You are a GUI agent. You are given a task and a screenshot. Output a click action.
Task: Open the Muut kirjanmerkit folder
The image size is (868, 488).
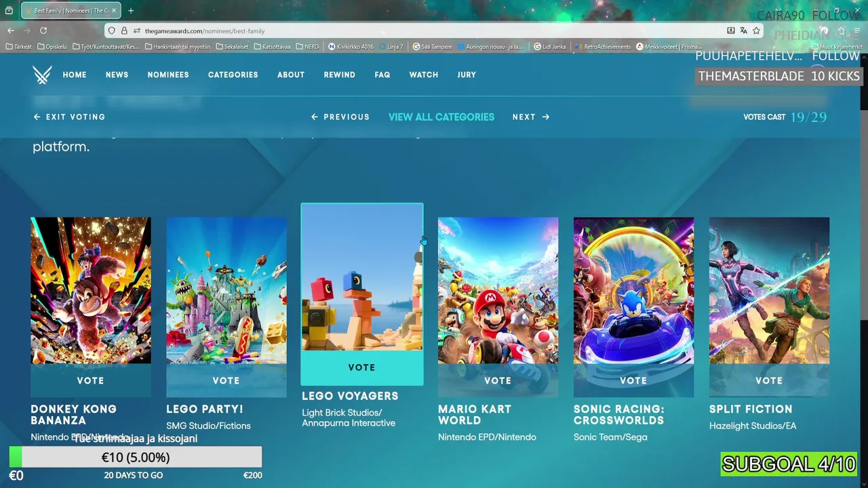pyautogui.click(x=837, y=47)
